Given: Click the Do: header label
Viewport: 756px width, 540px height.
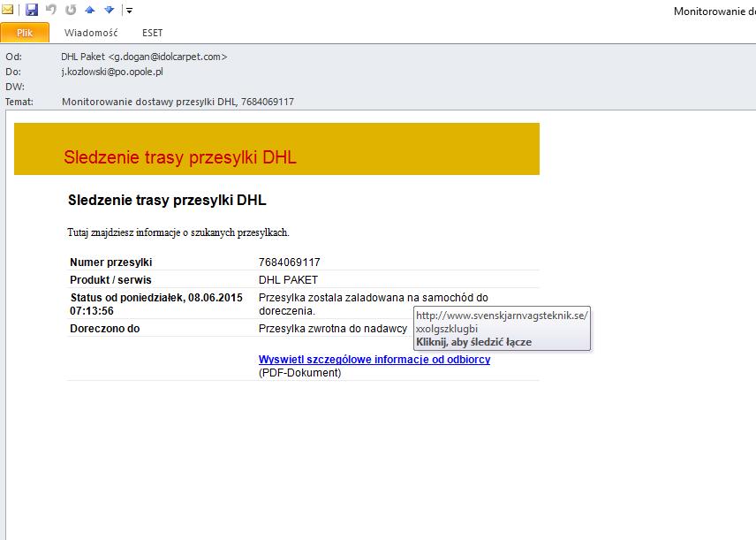Looking at the screenshot, I should (x=13, y=72).
